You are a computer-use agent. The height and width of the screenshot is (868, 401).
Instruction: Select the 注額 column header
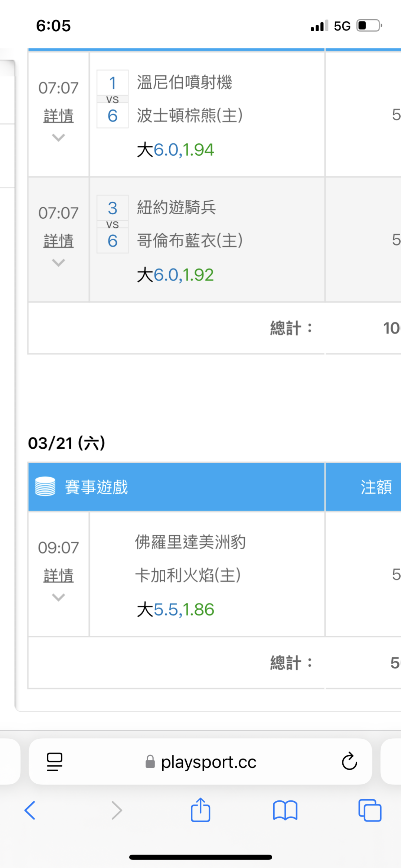tap(376, 487)
